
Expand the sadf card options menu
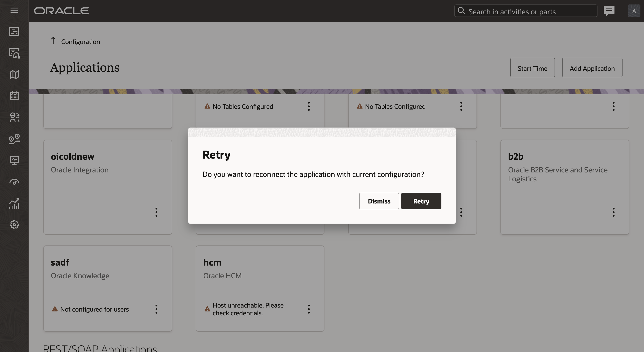[x=156, y=309]
